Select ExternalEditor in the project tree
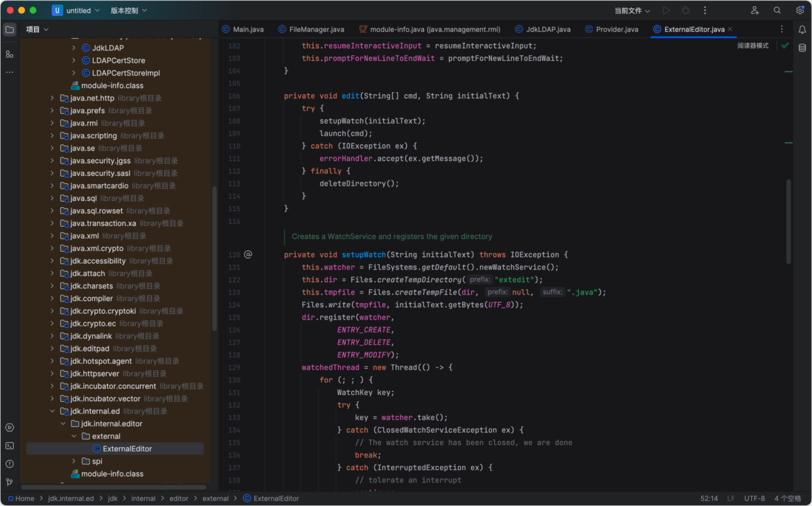 click(x=114, y=448)
